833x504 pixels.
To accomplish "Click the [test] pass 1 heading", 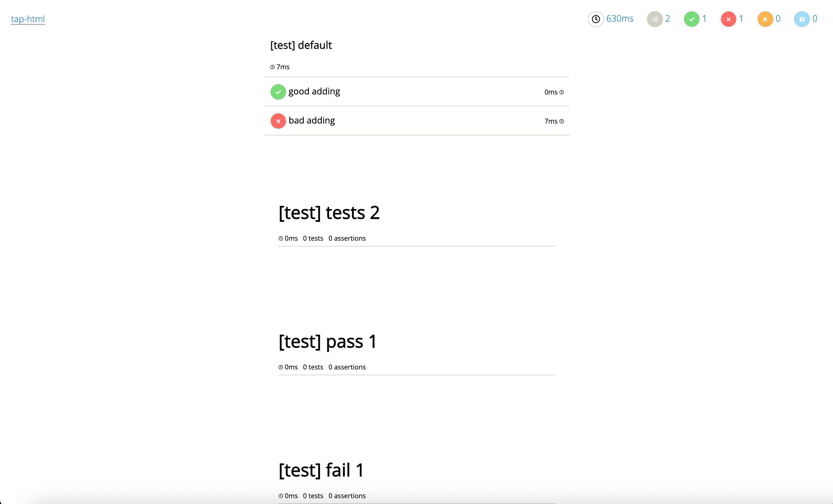I will click(x=327, y=341).
